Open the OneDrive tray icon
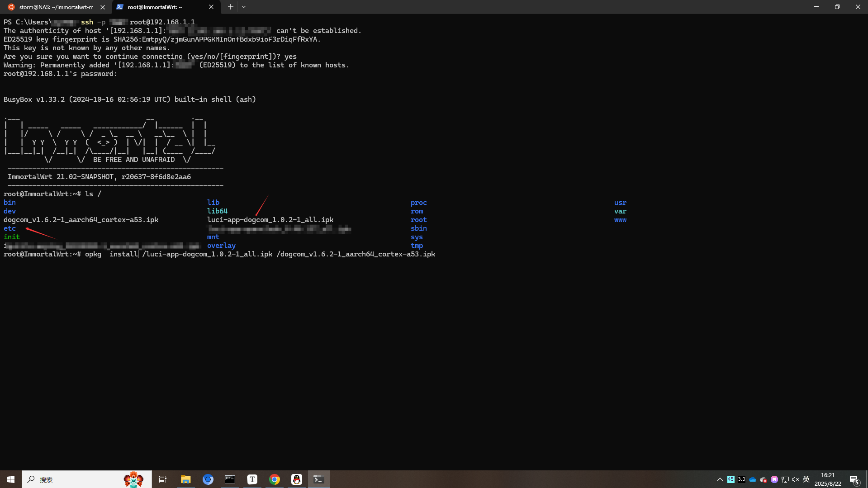868x488 pixels. (753, 479)
